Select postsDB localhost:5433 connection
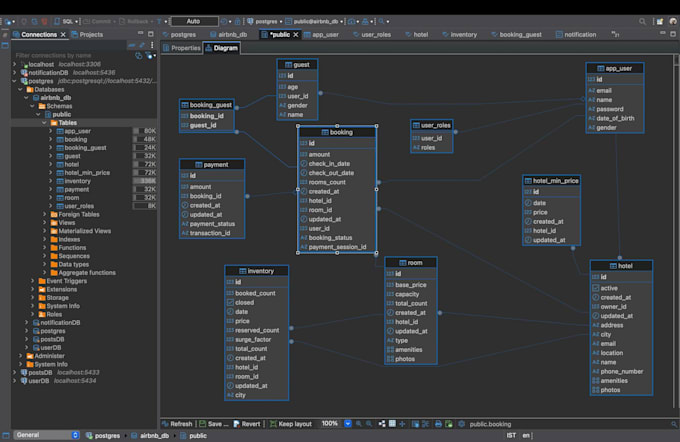Viewport: 680px width, 442px height. tap(60, 372)
